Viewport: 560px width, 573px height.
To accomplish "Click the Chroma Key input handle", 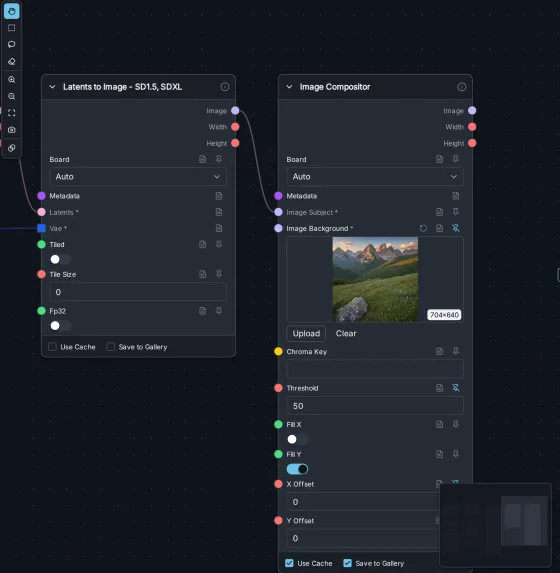I will [278, 351].
